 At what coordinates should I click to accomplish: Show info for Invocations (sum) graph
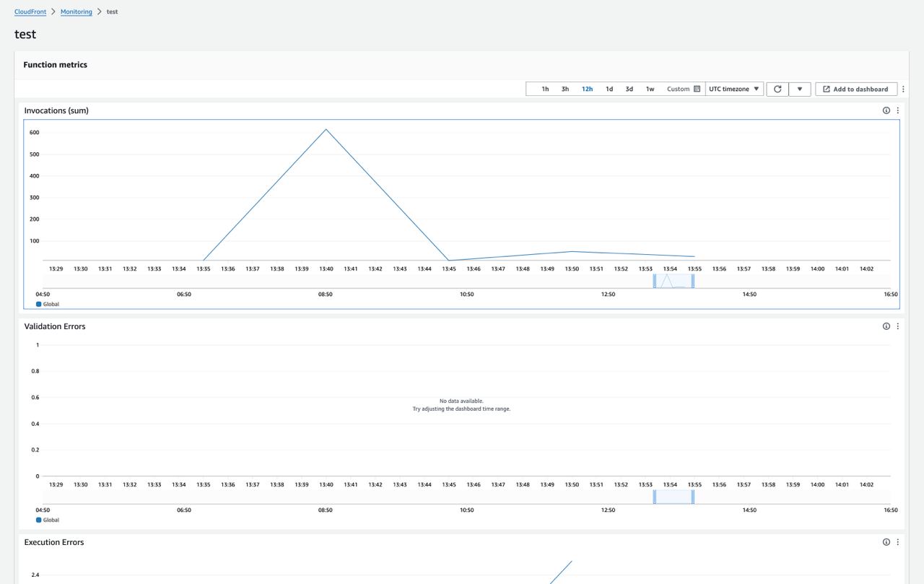click(886, 110)
